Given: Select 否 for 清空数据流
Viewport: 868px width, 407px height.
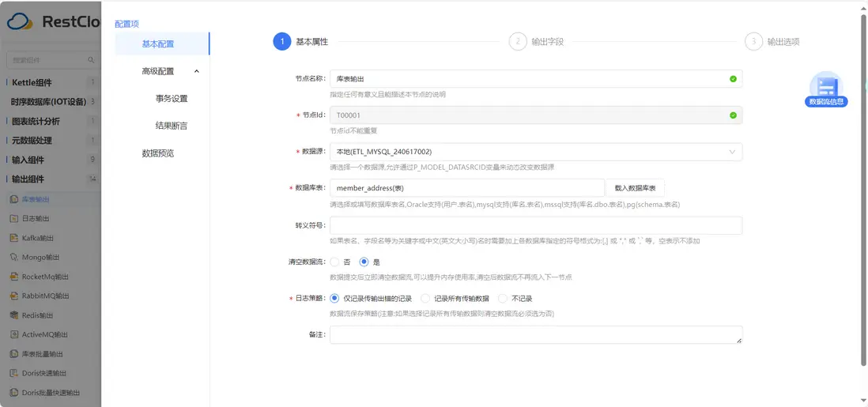Looking at the screenshot, I should click(x=334, y=262).
